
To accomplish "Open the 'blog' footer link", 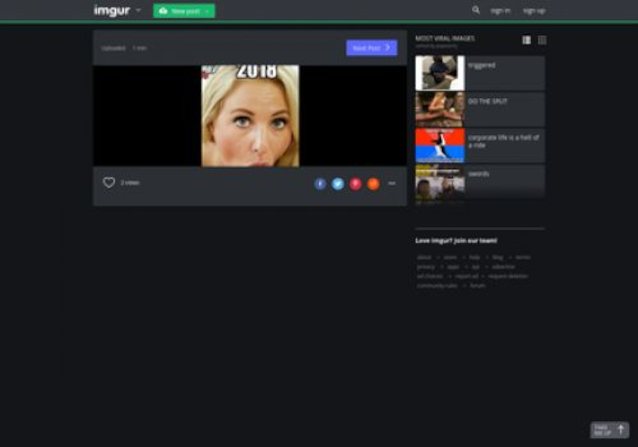I will pos(498,257).
